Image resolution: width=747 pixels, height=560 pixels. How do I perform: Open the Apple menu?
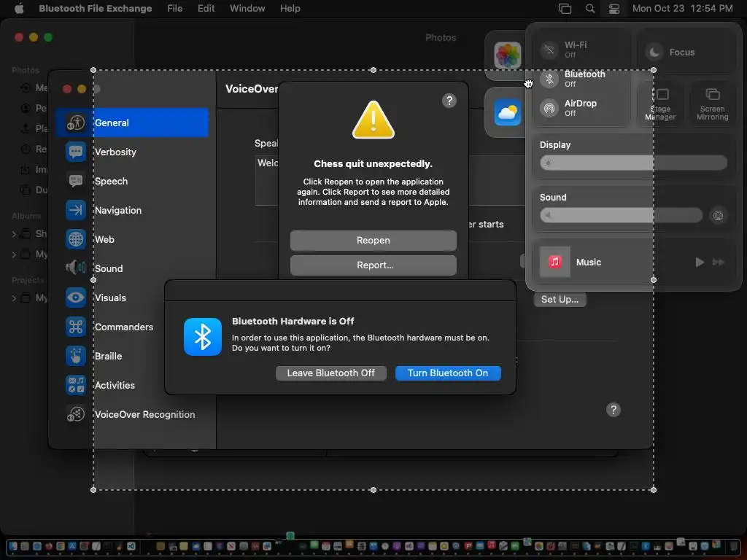coord(19,9)
